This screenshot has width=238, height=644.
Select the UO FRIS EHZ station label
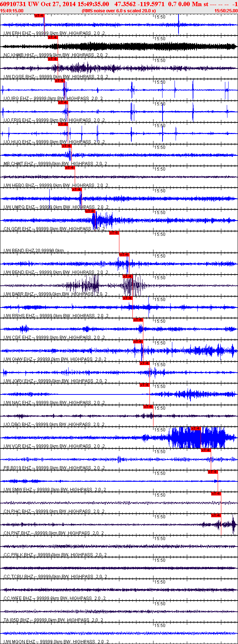point(54,120)
